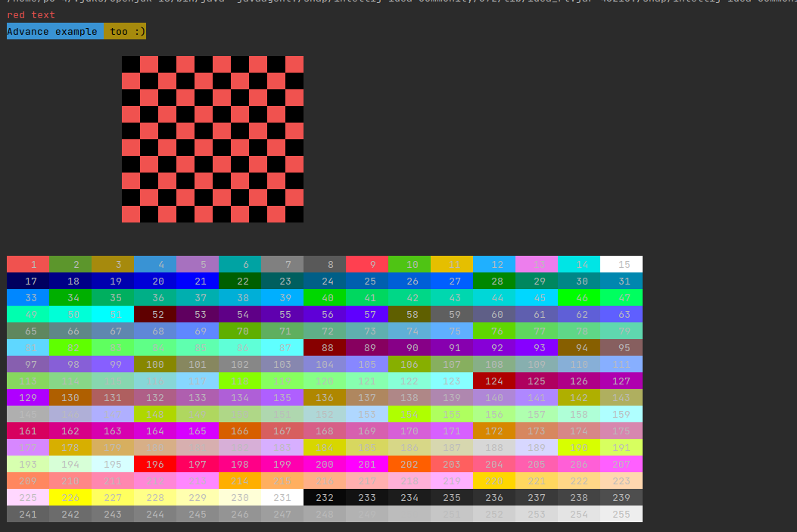Click the purple cell labeled 5

point(198,264)
